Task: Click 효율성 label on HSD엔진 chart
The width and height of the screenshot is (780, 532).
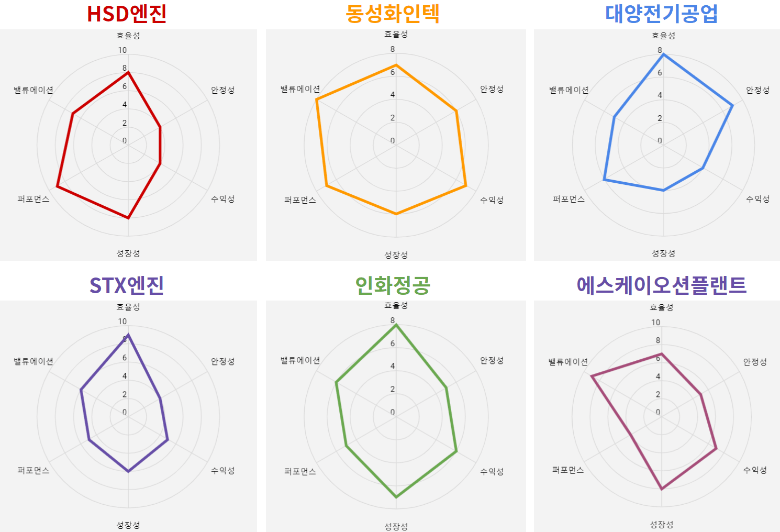Action: pyautogui.click(x=128, y=36)
